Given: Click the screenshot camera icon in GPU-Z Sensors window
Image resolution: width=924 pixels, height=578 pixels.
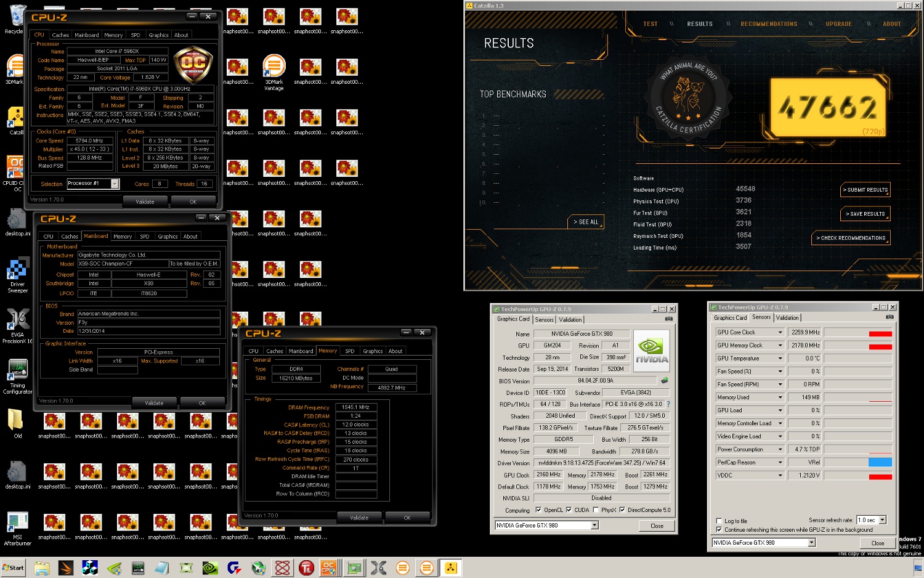Looking at the screenshot, I should (890, 317).
